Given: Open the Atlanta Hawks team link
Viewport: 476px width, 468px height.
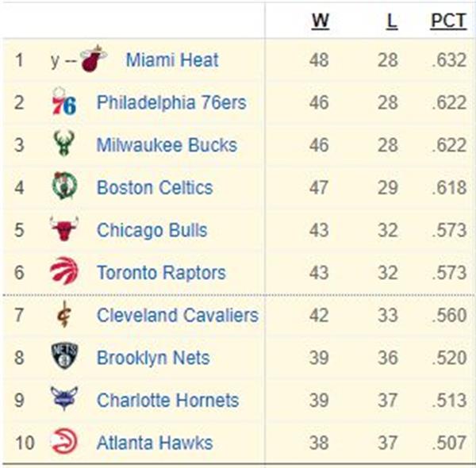Looking at the screenshot, I should click(155, 443).
